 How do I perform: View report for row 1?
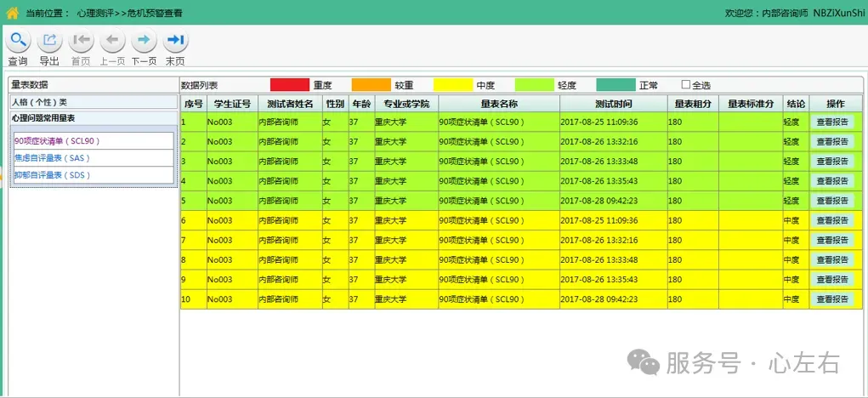tap(832, 122)
